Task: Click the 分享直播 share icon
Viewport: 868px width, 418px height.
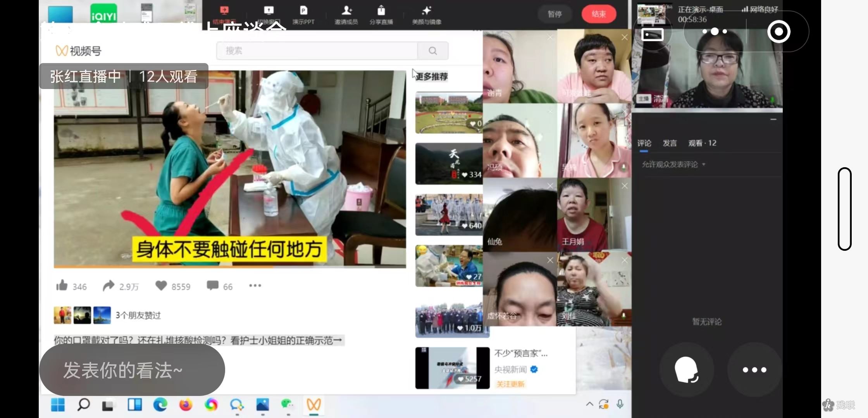Action: (x=381, y=11)
